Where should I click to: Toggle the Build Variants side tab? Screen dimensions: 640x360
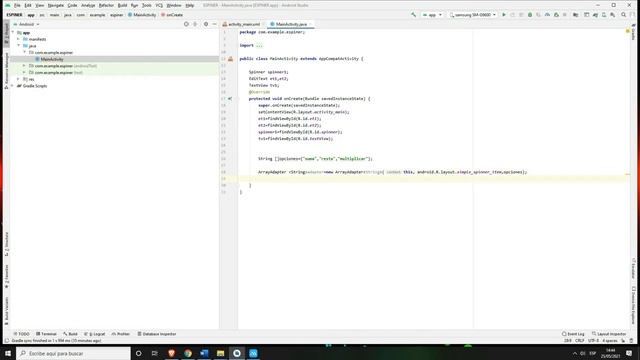coord(6,311)
